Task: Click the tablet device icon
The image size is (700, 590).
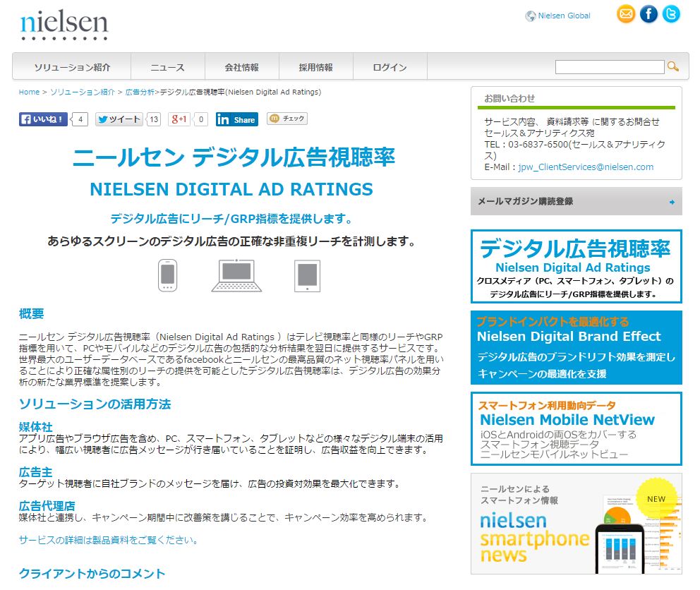Action: [307, 275]
